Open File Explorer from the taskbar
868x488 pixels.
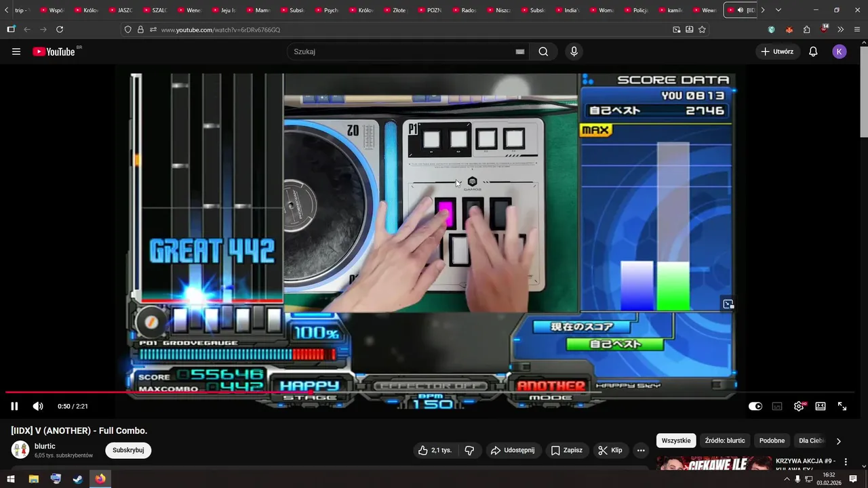coord(33,479)
